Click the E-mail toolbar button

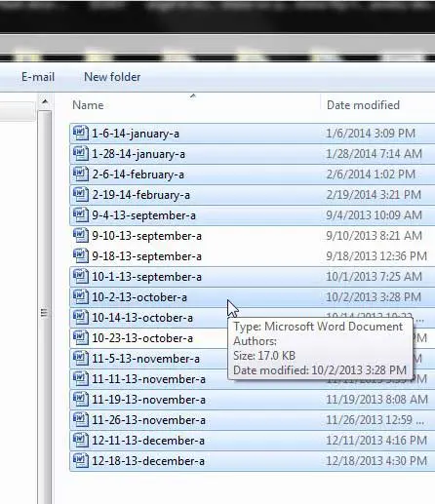38,77
